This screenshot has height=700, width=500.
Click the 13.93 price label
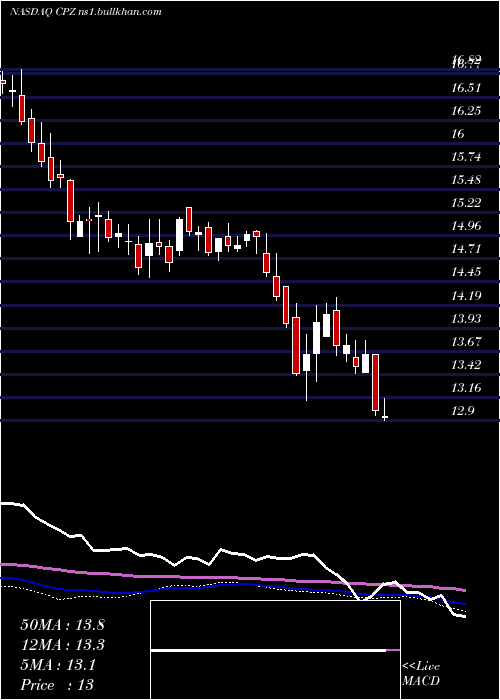point(466,319)
